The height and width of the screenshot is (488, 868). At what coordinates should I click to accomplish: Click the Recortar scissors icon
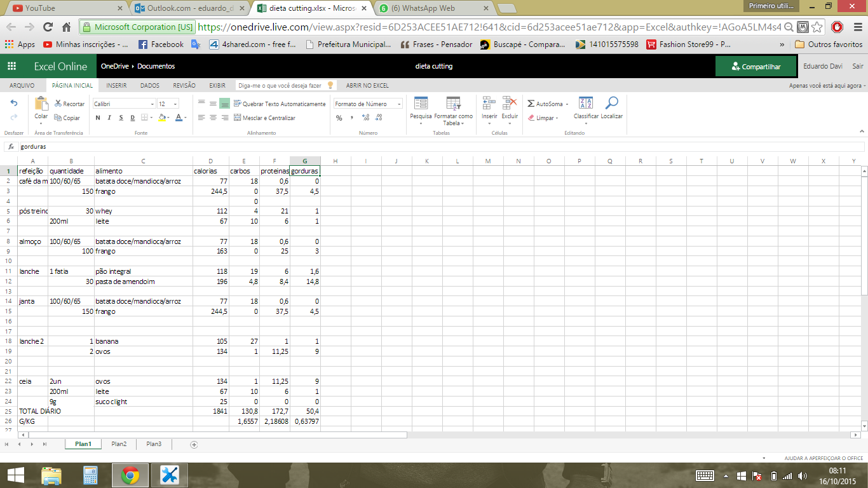click(x=58, y=104)
